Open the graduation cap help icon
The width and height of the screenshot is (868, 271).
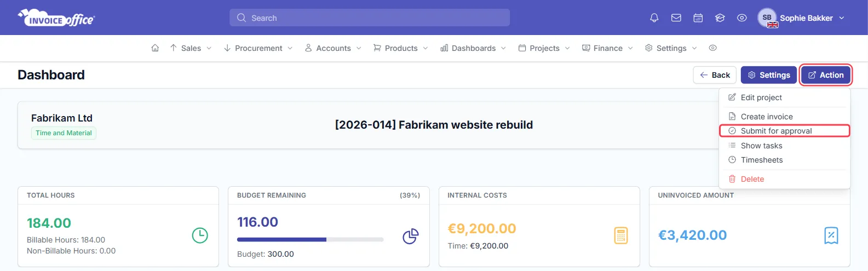coord(720,18)
